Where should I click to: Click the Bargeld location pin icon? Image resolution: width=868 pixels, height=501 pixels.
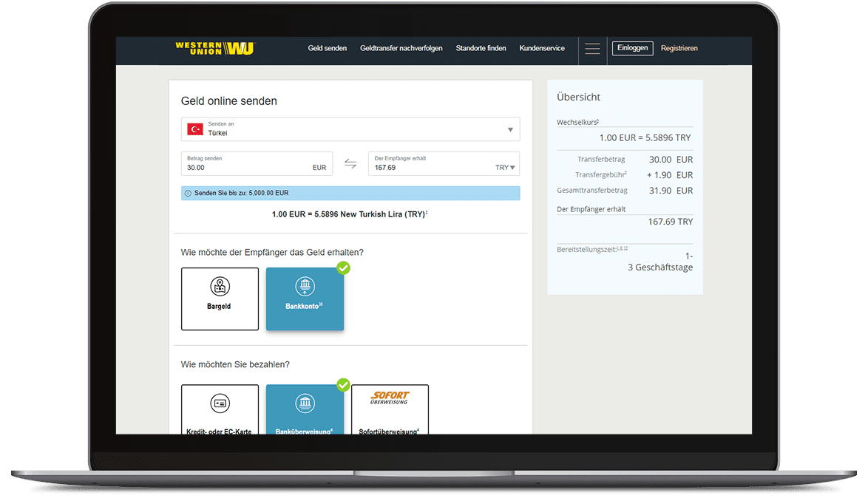coord(220,287)
